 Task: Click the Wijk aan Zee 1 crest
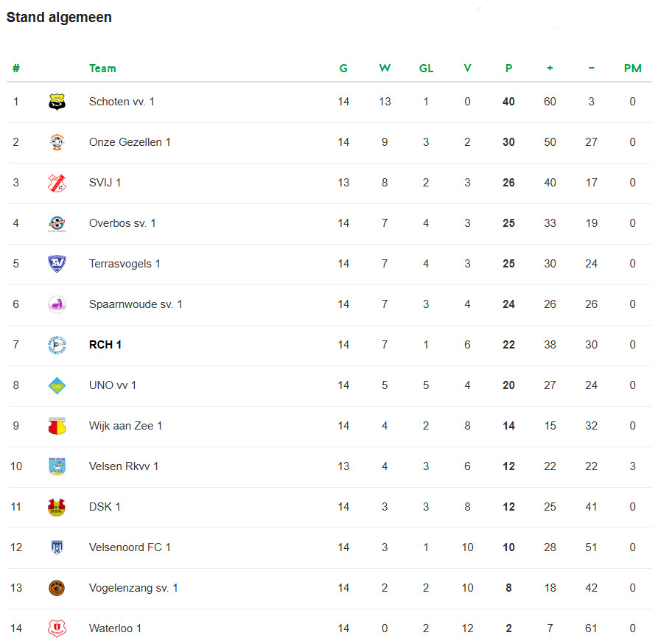click(57, 427)
